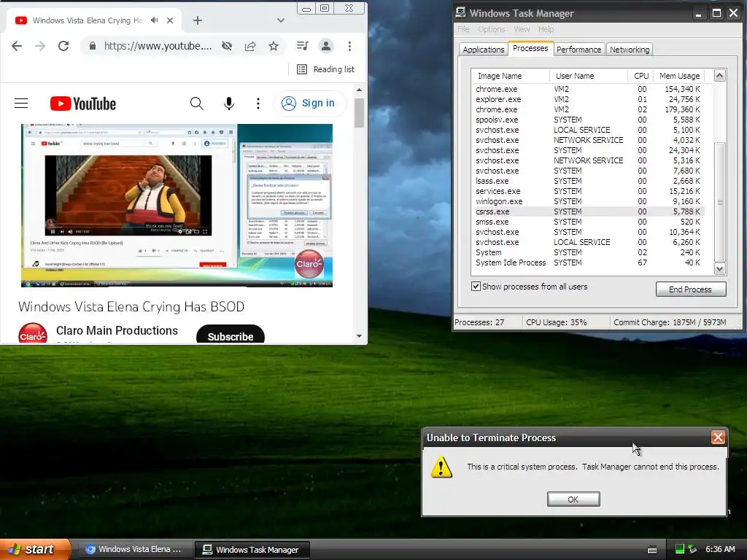Open Chrome tab search chevron
The width and height of the screenshot is (747, 560).
[x=281, y=20]
